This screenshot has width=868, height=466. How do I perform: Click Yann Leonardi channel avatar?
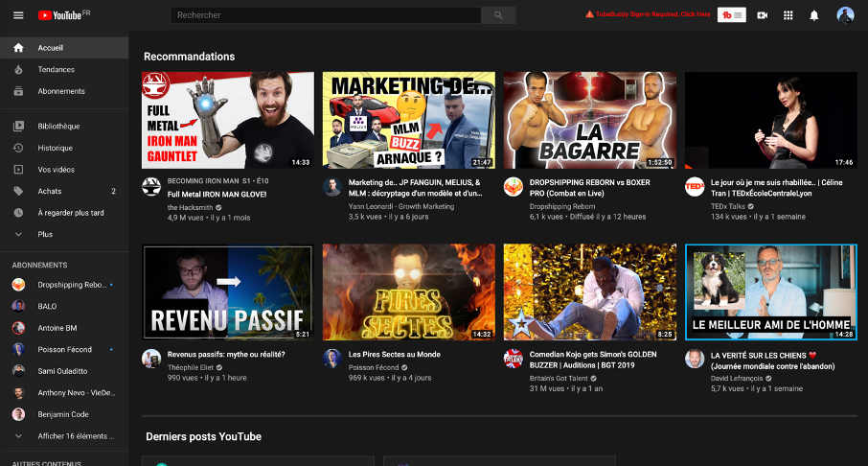click(332, 187)
